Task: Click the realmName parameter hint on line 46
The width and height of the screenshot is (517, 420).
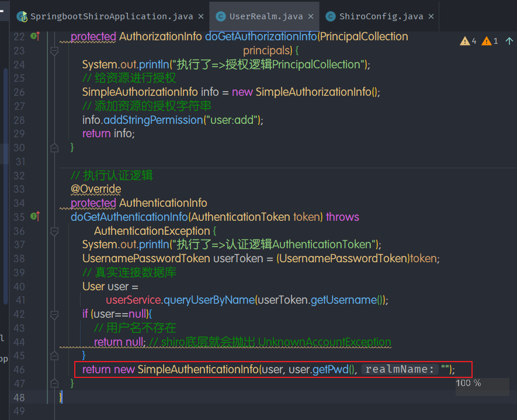Action: tap(400, 369)
